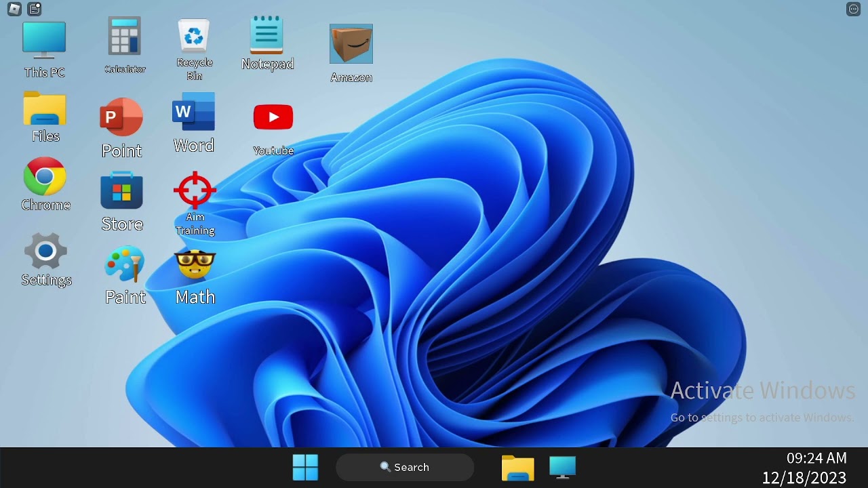
Task: Open the Math nerd-face icon
Action: (195, 265)
